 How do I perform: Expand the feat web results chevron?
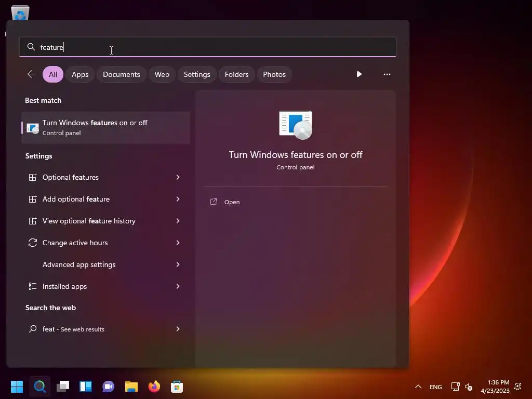click(x=178, y=329)
